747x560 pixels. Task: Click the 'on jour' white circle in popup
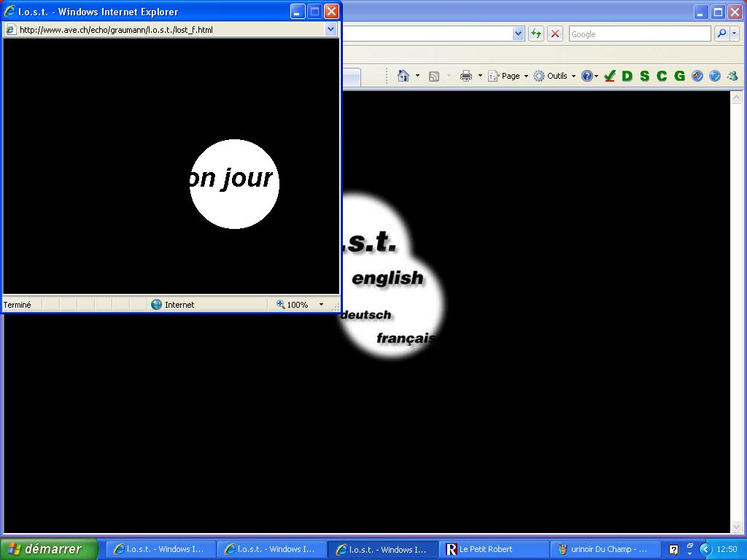coord(234,184)
